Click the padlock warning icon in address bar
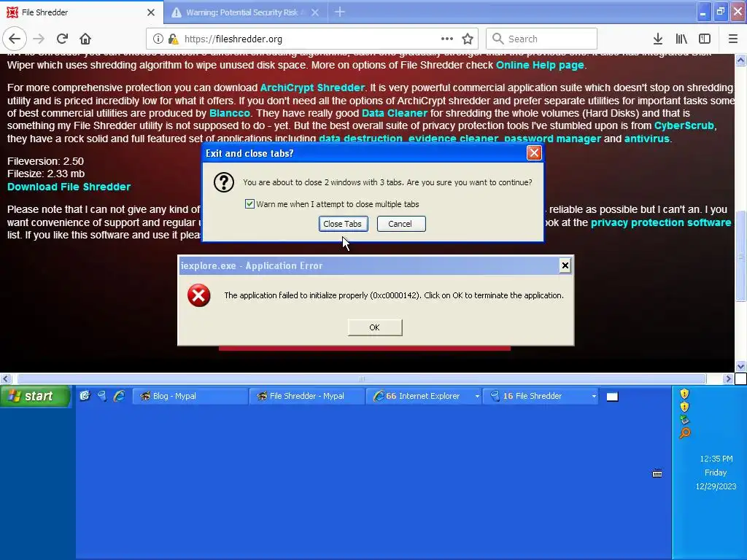 (x=174, y=39)
